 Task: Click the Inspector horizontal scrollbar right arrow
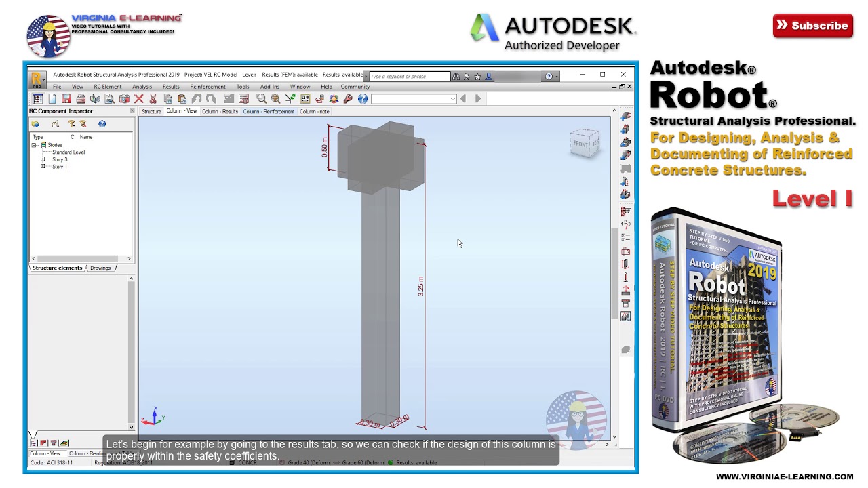coord(129,258)
